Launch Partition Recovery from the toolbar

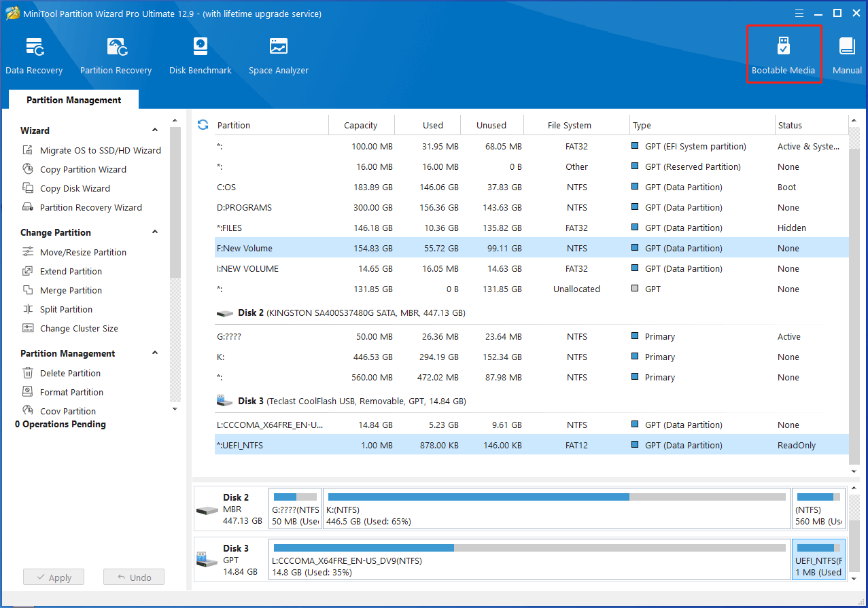[x=116, y=56]
